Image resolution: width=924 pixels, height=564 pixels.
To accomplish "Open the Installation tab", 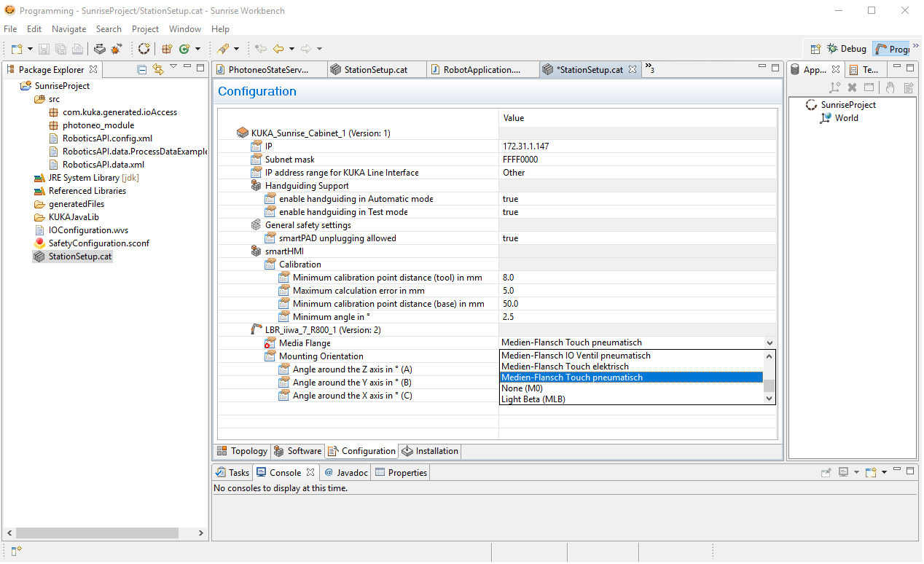I will pyautogui.click(x=430, y=452).
